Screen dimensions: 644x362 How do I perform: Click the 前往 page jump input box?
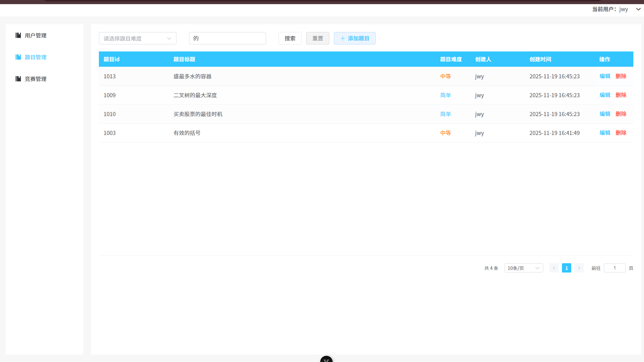[x=615, y=268]
